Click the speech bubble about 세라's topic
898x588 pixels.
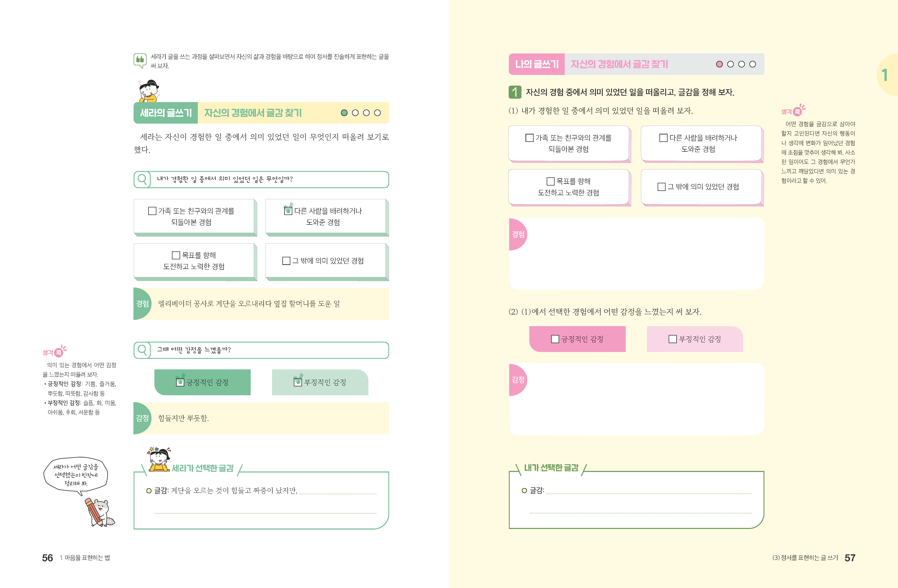[x=75, y=475]
